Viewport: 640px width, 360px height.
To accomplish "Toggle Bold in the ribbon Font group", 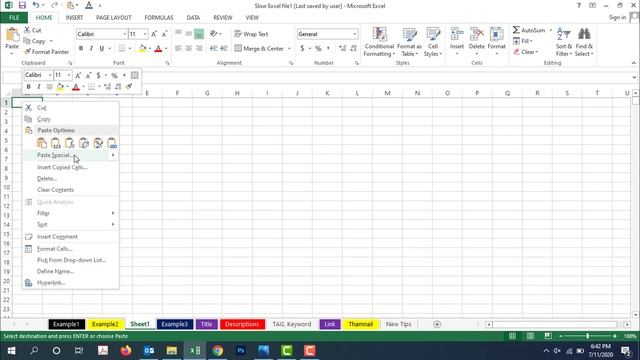I will point(81,49).
